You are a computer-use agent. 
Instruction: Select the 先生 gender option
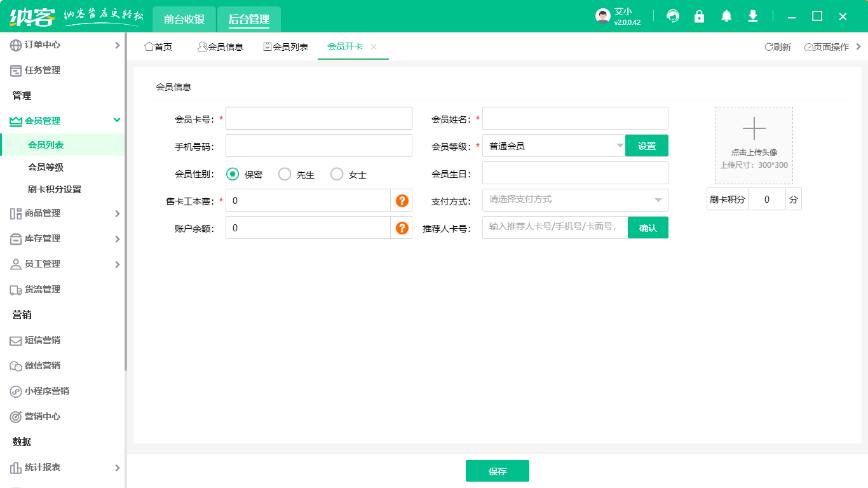pyautogui.click(x=285, y=174)
